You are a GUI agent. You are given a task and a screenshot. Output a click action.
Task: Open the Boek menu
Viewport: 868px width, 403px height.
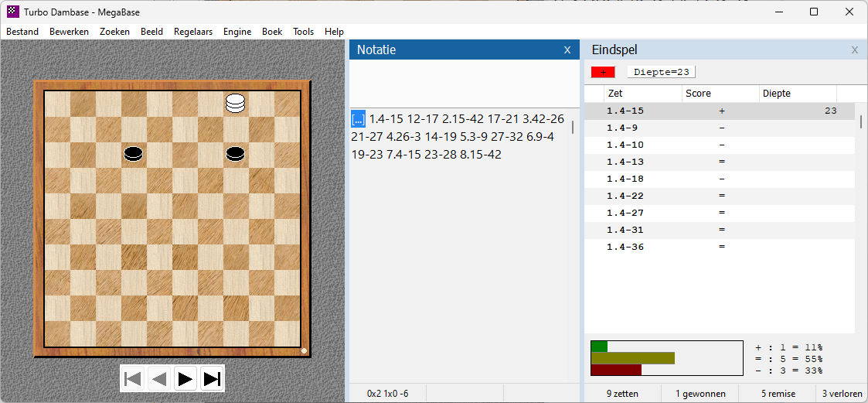tap(272, 32)
